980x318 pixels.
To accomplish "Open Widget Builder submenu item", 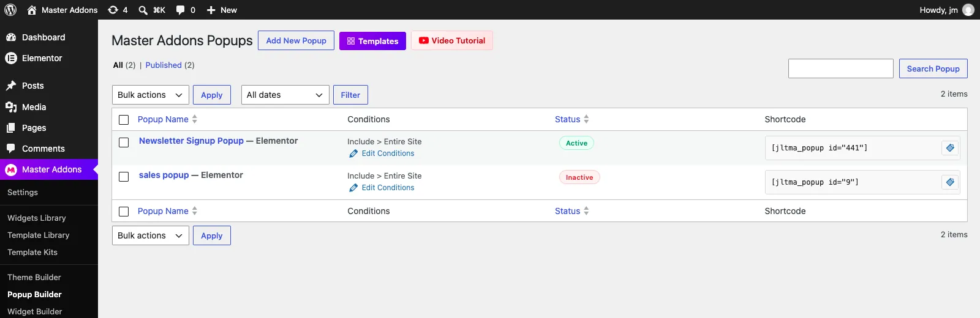I will click(35, 311).
